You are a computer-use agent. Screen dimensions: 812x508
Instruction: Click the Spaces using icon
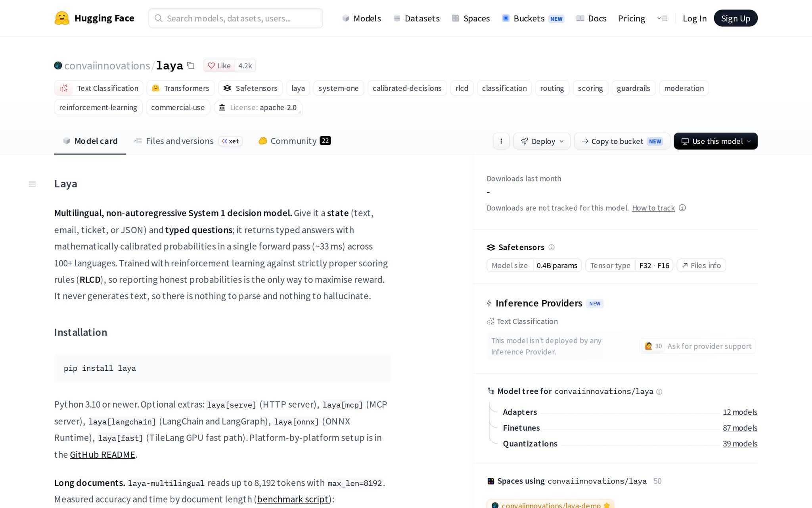(491, 481)
